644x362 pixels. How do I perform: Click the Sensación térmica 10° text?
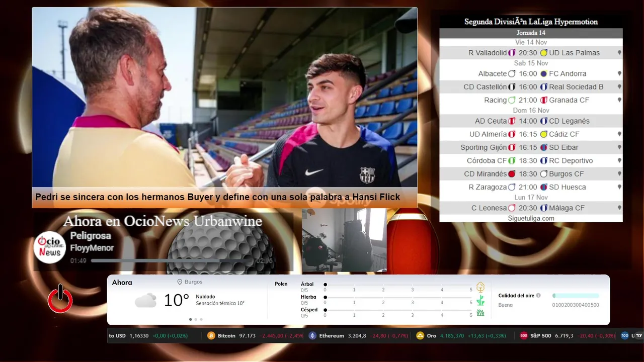click(x=220, y=304)
